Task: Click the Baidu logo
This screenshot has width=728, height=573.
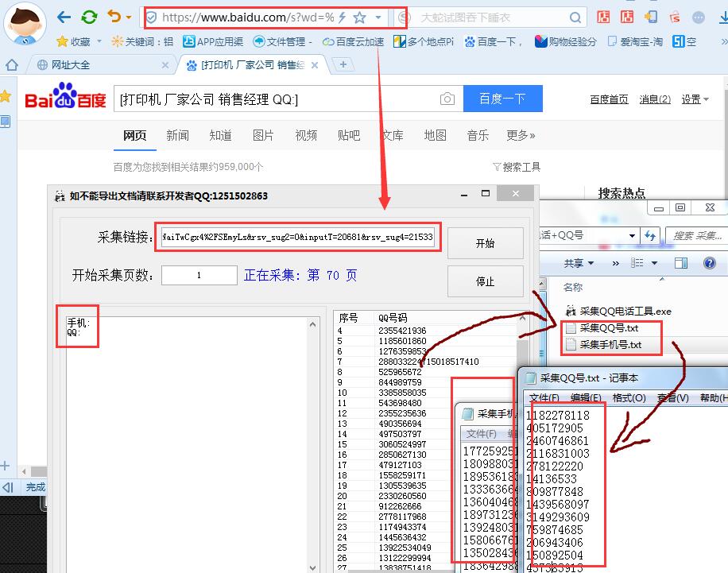Action: [x=65, y=97]
